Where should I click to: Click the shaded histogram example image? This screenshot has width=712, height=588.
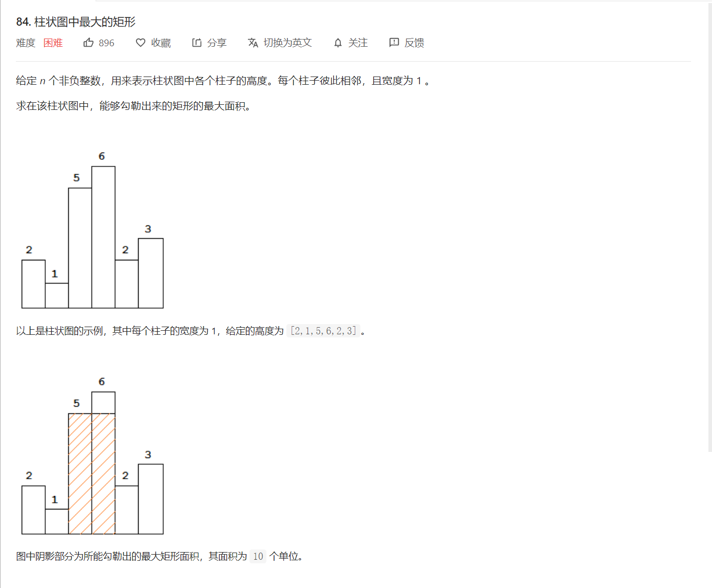[x=92, y=456]
